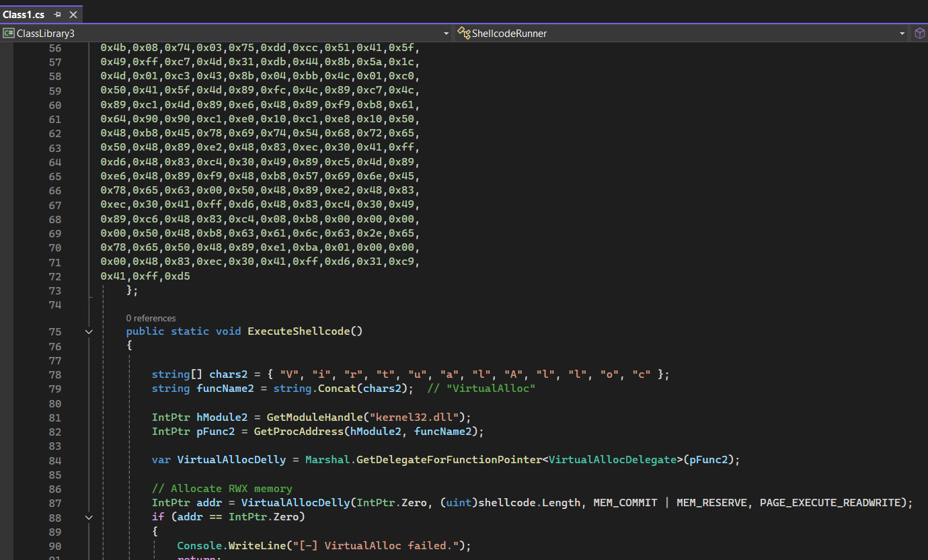928x560 pixels.
Task: Pin the Class1.cs tab
Action: tap(57, 15)
